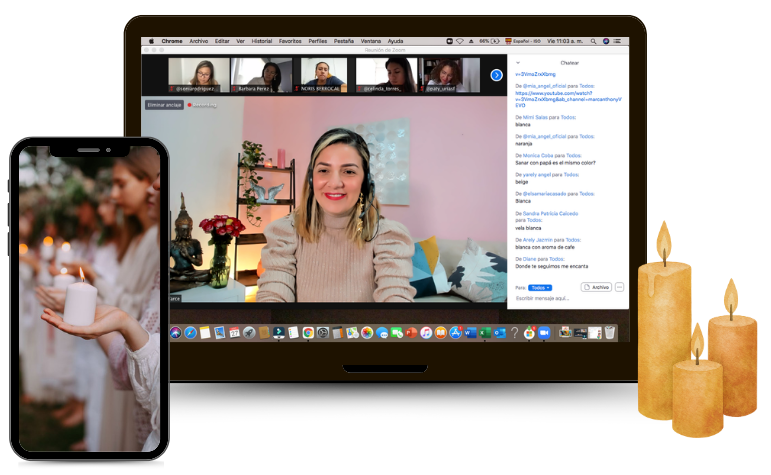Click in the Escribir mensaje aquí field
Image resolution: width=771 pixels, height=475 pixels.
click(568, 298)
